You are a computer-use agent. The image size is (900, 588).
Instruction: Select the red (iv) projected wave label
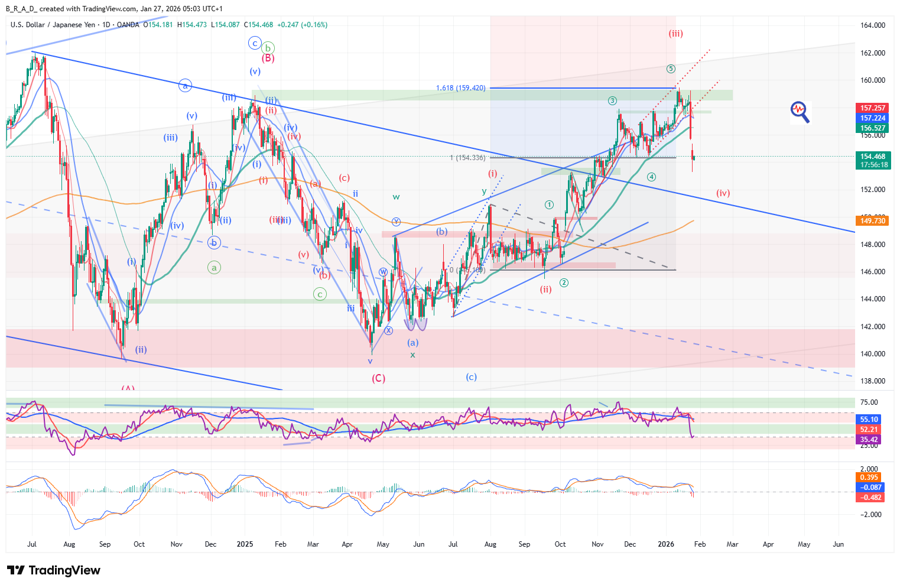click(723, 193)
